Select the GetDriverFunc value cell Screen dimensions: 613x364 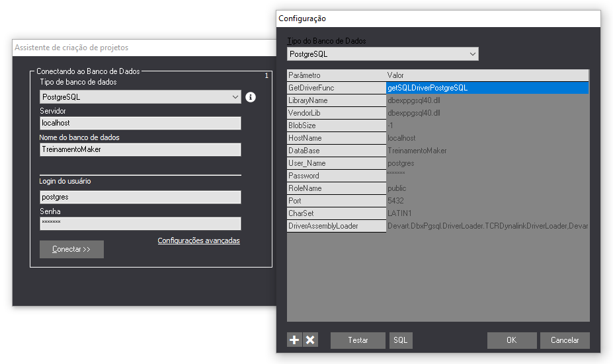pyautogui.click(x=487, y=88)
